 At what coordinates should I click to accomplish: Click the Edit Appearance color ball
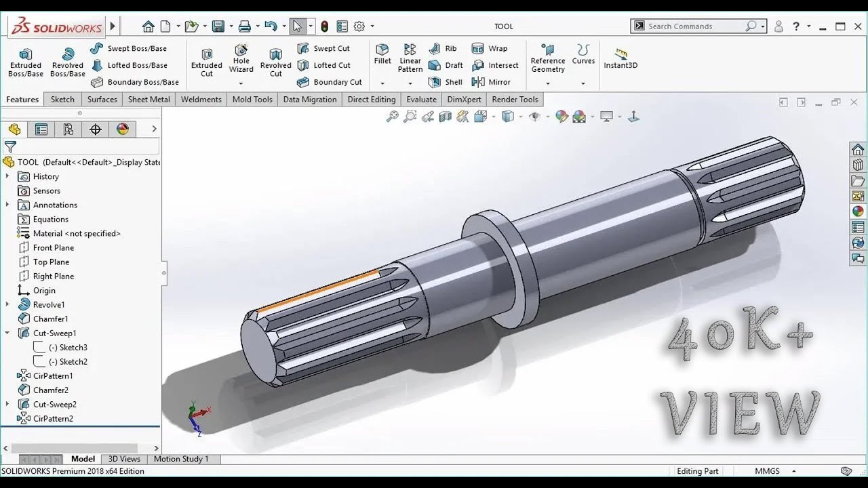coord(561,117)
